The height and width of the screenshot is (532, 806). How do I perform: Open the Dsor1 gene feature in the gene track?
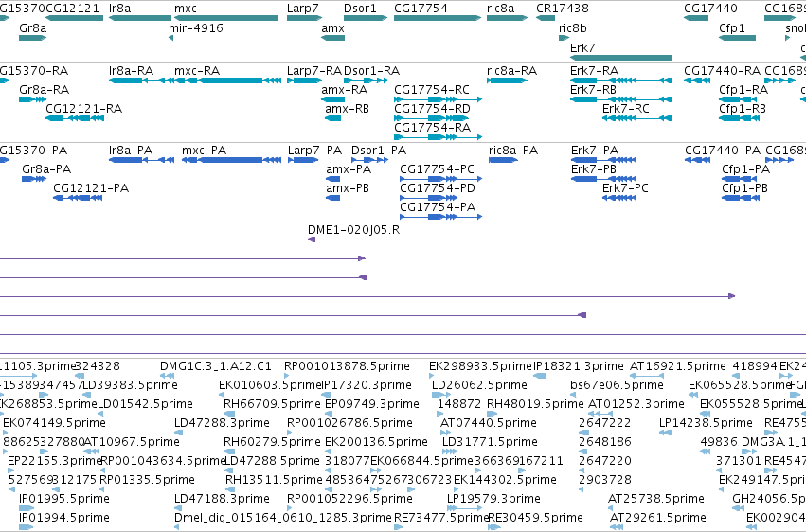point(366,18)
